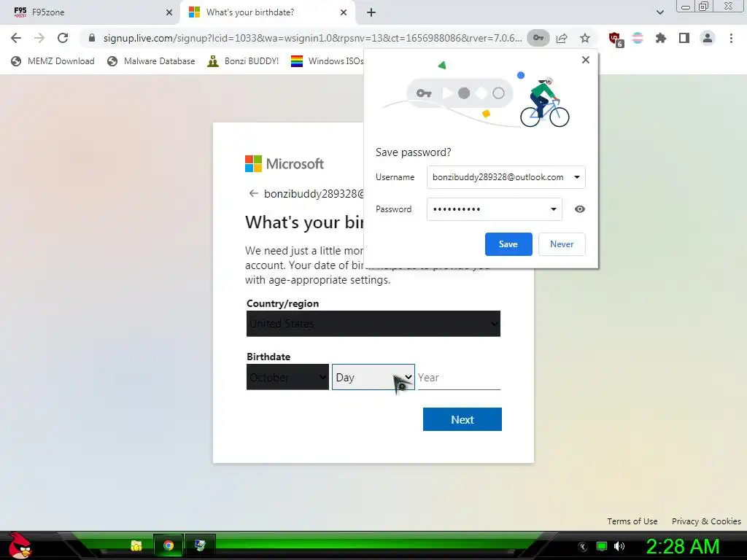This screenshot has width=747, height=560.
Task: Click the back arrow beside bonzibuddy289328 email
Action: [253, 193]
